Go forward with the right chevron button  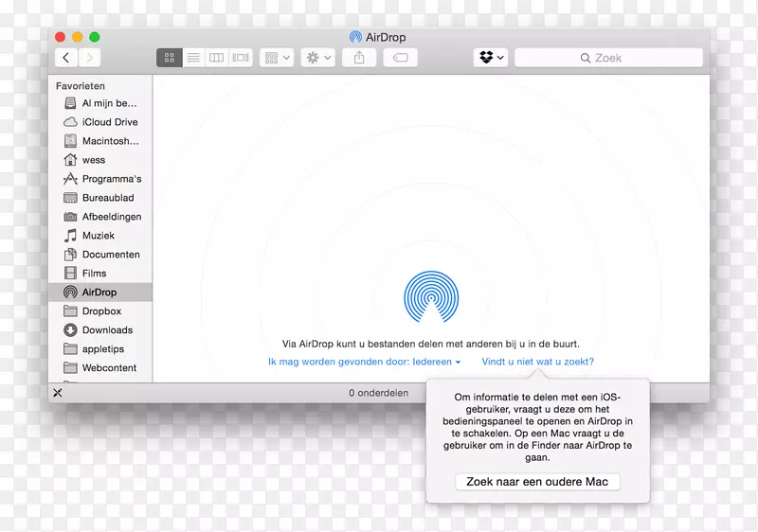pyautogui.click(x=89, y=58)
